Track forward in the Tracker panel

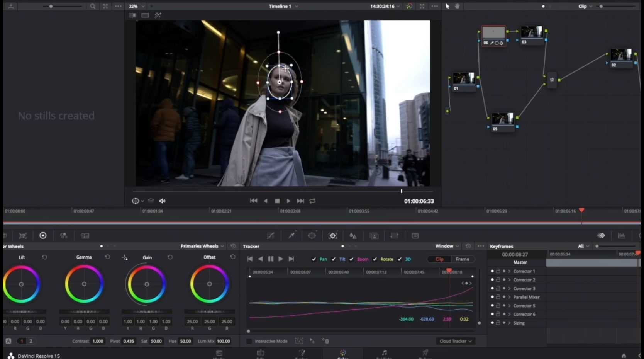pyautogui.click(x=281, y=259)
